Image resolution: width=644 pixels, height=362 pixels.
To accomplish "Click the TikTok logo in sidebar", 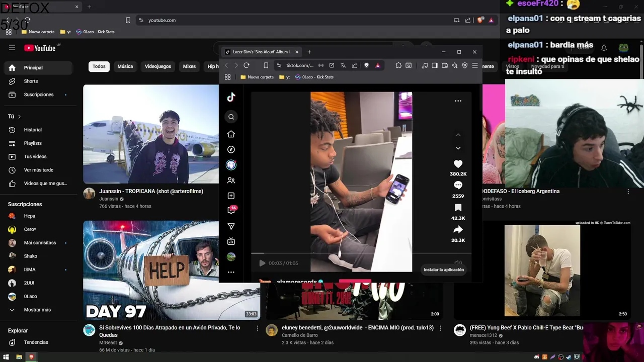I will [231, 97].
